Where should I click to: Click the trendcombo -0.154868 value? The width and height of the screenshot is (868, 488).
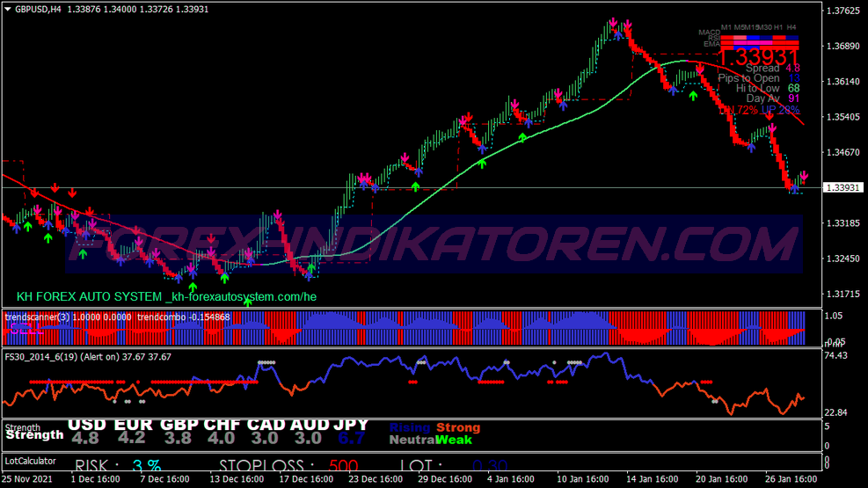[183, 317]
